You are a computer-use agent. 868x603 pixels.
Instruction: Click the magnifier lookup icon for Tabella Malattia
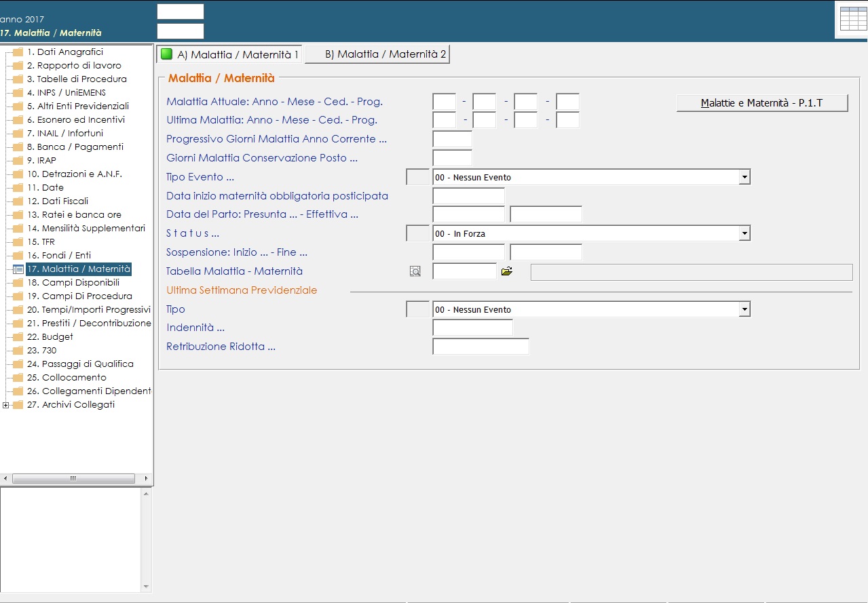[x=415, y=271]
